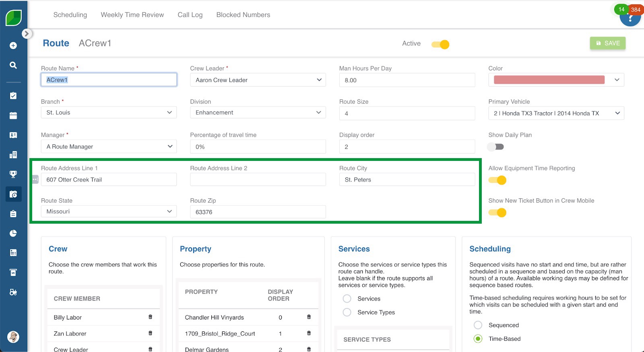Remove Crew Leader row with trash icon
This screenshot has width=644, height=352.
pyautogui.click(x=151, y=349)
